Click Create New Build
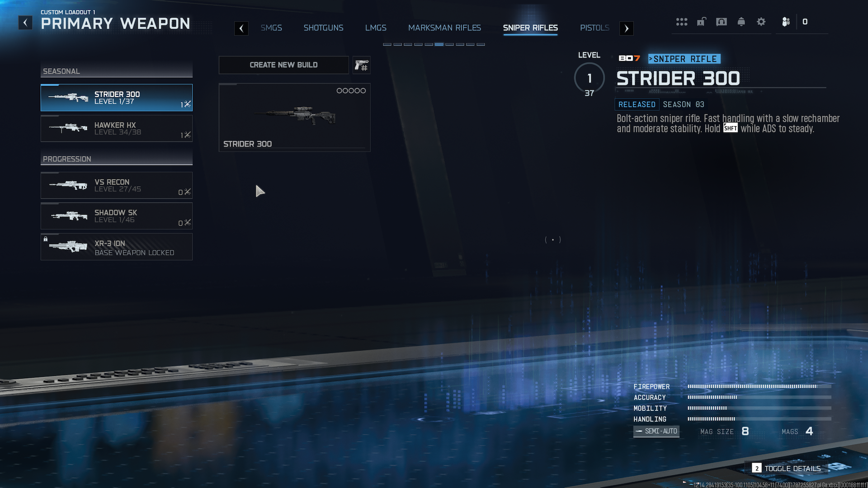The image size is (868, 488). coord(284,65)
